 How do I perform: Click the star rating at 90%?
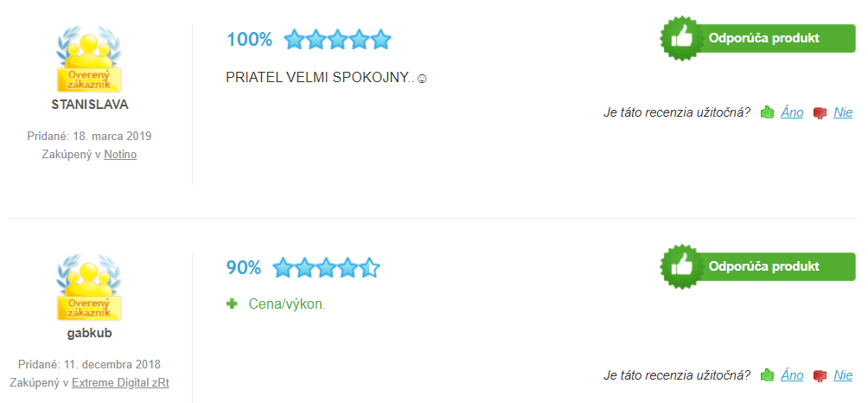pyautogui.click(x=327, y=268)
